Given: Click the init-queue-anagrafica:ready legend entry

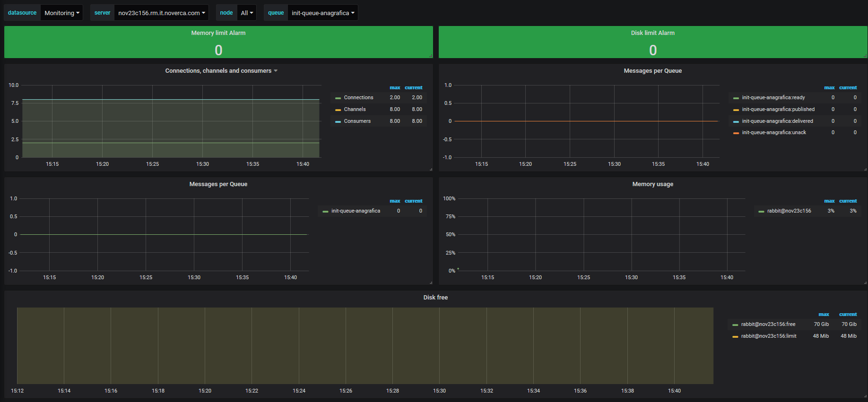Looking at the screenshot, I should (x=773, y=98).
